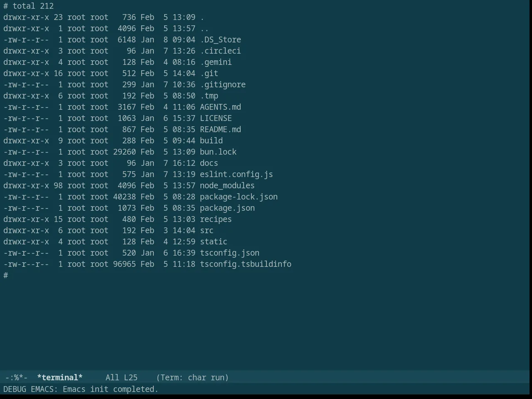Image resolution: width=532 pixels, height=399 pixels.
Task: Click the eslint.config.js file name
Action: coord(236,175)
